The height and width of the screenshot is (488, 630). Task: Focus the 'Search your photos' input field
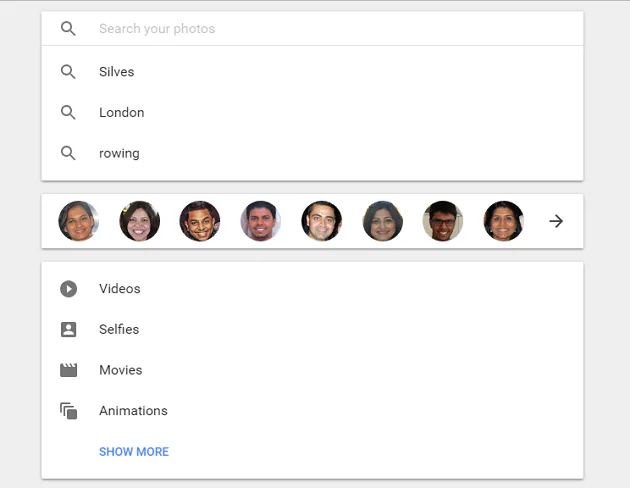click(x=313, y=29)
